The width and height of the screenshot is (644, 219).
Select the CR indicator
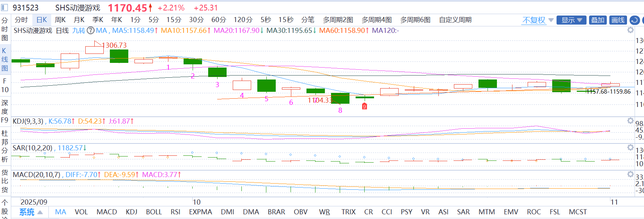point(369,212)
